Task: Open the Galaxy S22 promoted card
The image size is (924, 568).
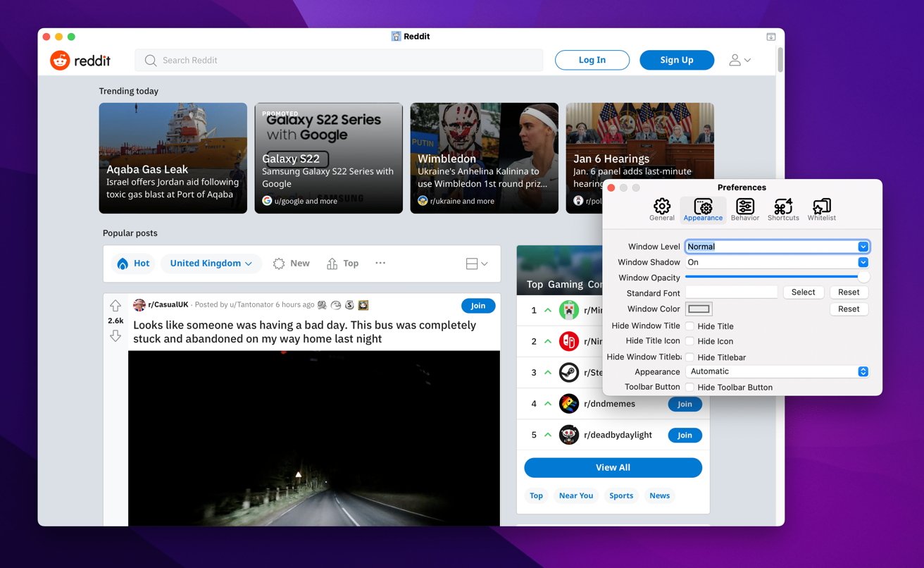Action: pyautogui.click(x=328, y=158)
